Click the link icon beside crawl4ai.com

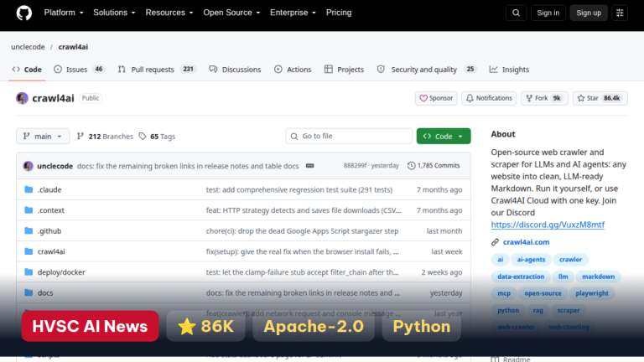pyautogui.click(x=495, y=242)
